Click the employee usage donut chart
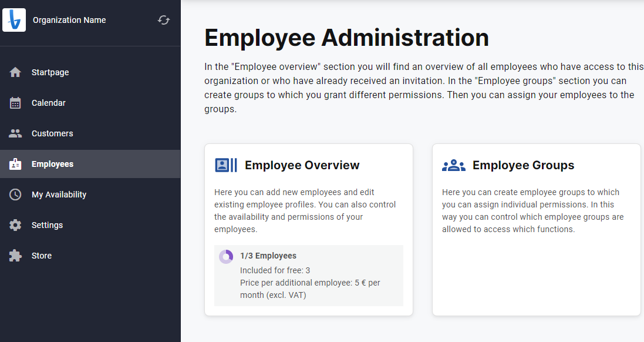644x342 pixels. point(226,256)
